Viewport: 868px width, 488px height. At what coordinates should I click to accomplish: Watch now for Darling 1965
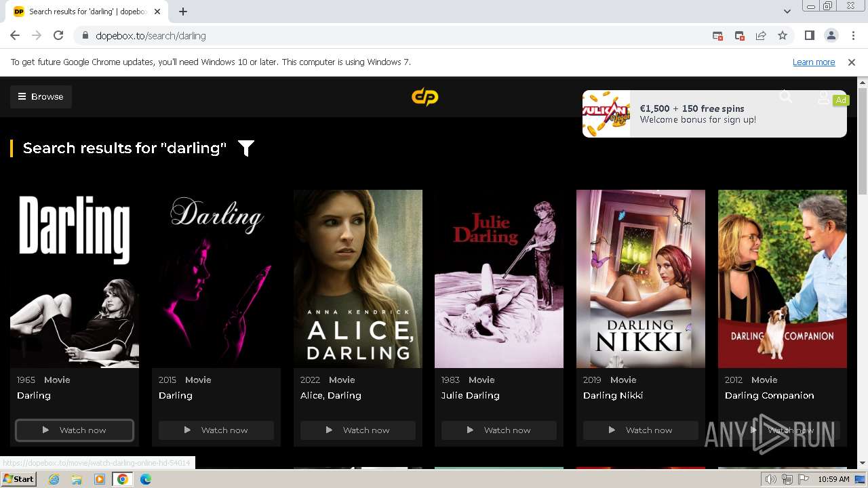[x=75, y=430]
